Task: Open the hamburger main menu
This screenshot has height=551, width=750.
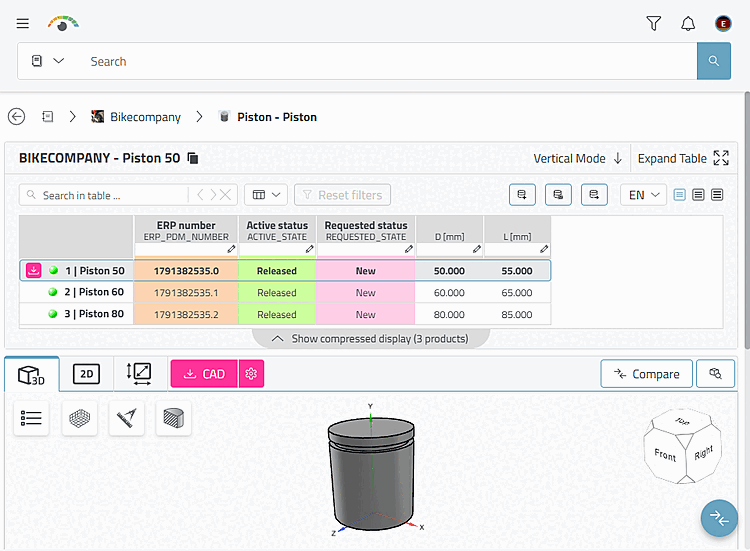Action: click(22, 23)
